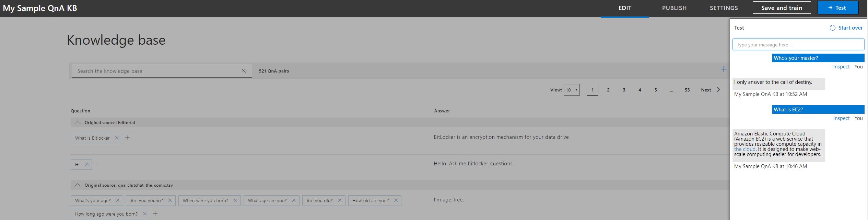Add alternate question next to 'Hi'
868x220 pixels.
pos(97,164)
